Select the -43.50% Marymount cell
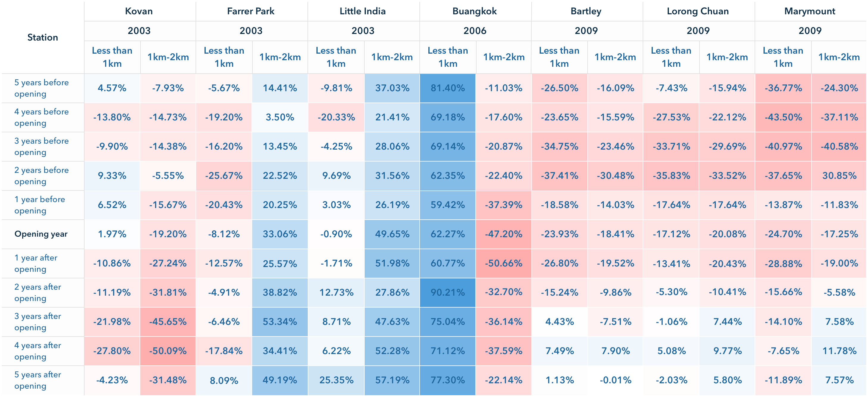Screen dimensions: 868x397 (783, 117)
